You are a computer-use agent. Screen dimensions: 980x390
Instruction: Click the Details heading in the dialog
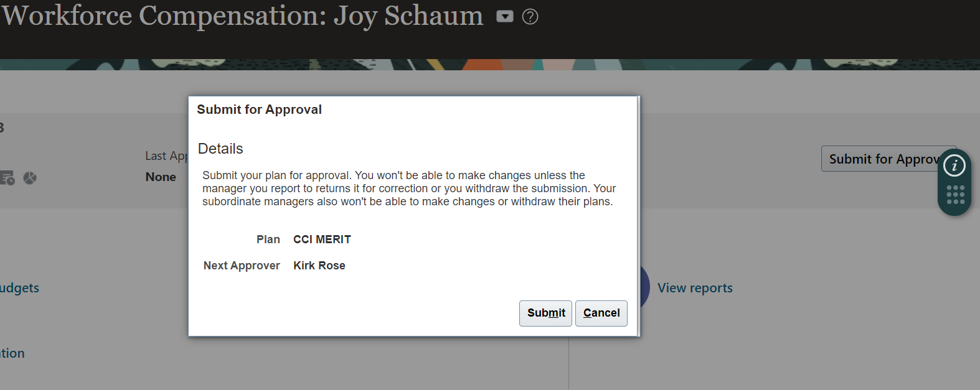tap(220, 149)
